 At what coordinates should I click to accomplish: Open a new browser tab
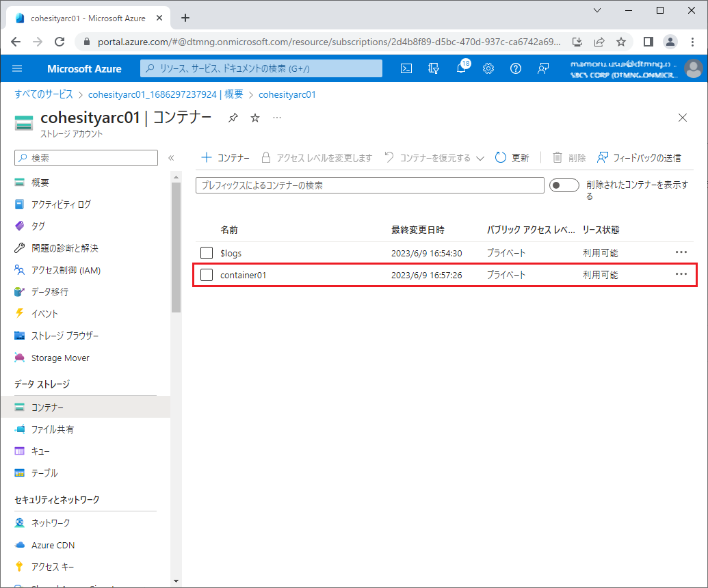(185, 18)
